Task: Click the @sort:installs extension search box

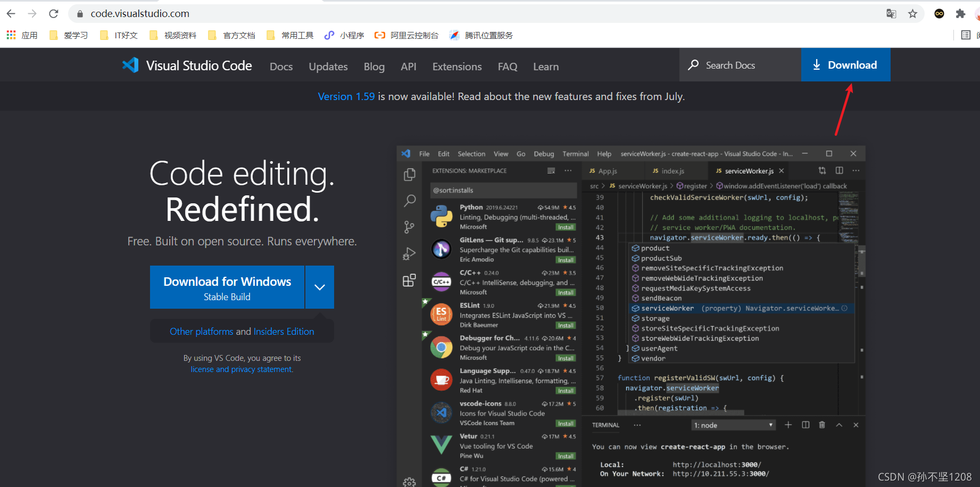Action: click(x=503, y=190)
